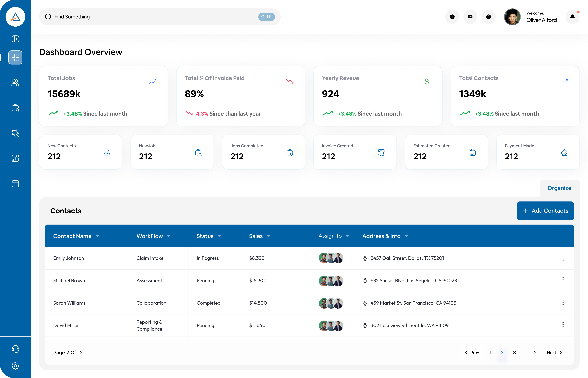This screenshot has width=588, height=378.
Task: Click Next in the pagination
Action: point(554,352)
